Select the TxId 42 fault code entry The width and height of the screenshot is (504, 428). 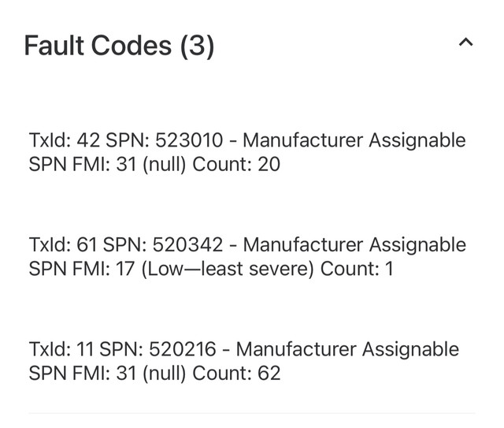246,152
